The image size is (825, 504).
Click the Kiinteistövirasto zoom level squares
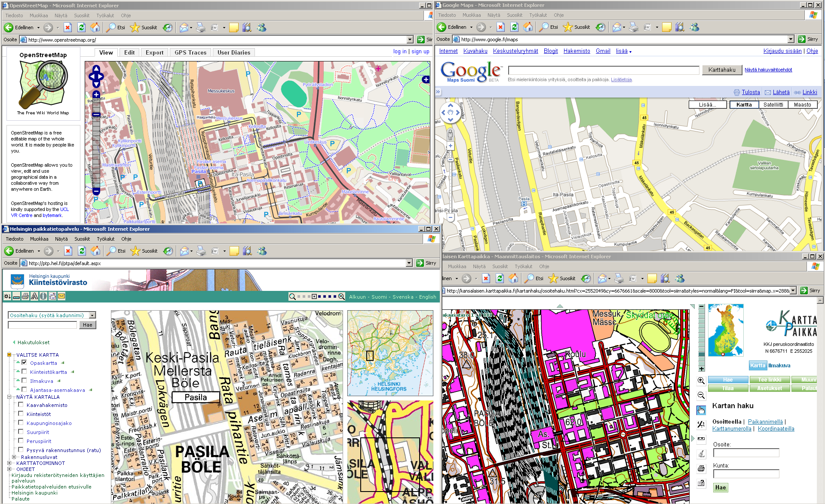(x=317, y=296)
